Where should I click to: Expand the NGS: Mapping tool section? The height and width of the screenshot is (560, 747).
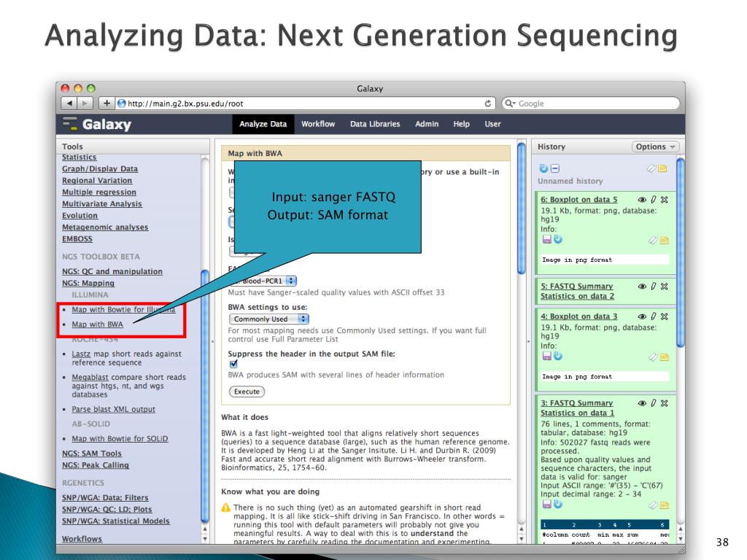(88, 283)
